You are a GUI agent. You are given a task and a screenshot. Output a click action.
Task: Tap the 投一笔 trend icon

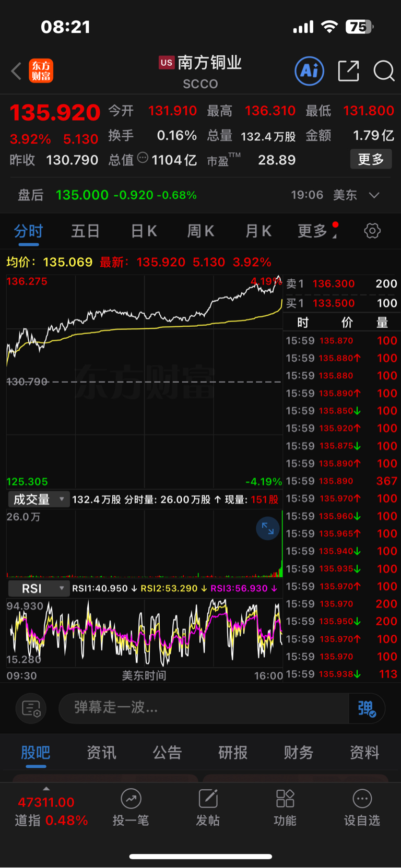tap(131, 799)
